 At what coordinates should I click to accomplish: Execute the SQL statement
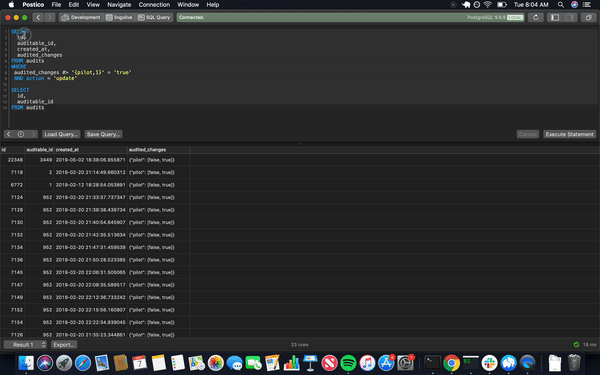tap(569, 134)
